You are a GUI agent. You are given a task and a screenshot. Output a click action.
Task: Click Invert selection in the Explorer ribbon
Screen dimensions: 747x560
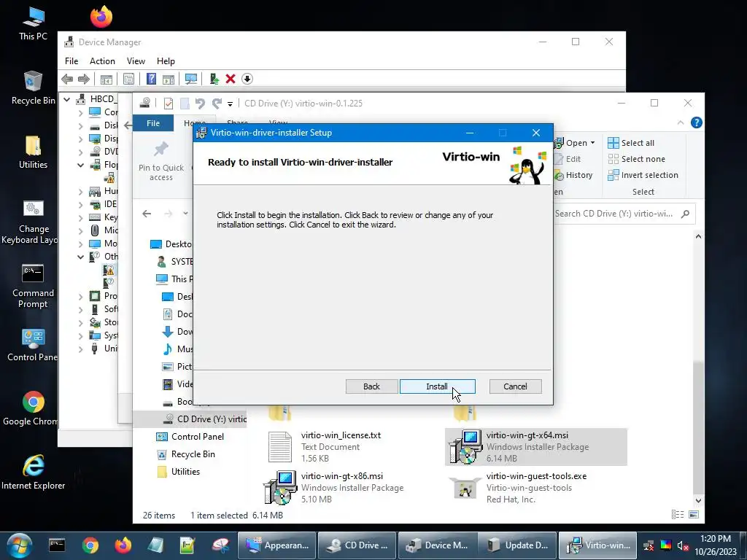click(x=643, y=175)
